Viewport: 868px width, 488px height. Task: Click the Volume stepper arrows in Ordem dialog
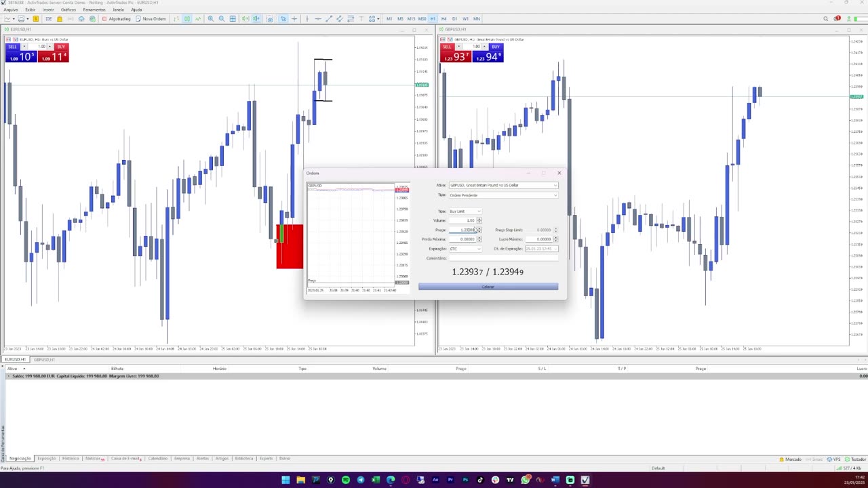[x=479, y=220]
